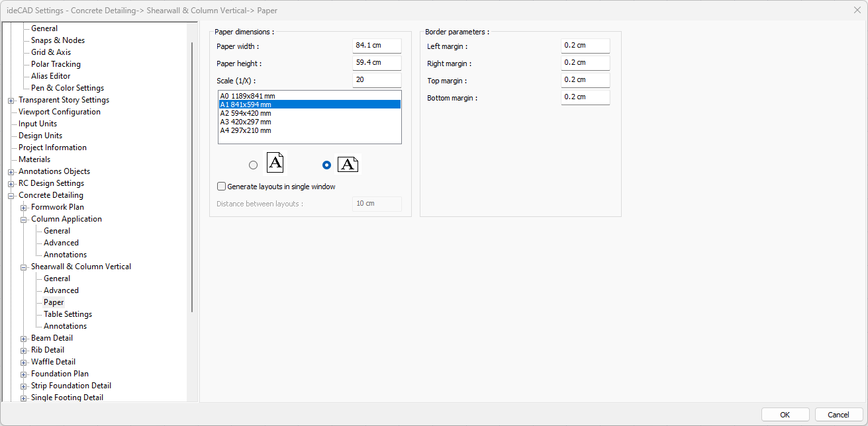Image resolution: width=868 pixels, height=426 pixels.
Task: Enable Generate layouts in single window
Action: coord(222,187)
